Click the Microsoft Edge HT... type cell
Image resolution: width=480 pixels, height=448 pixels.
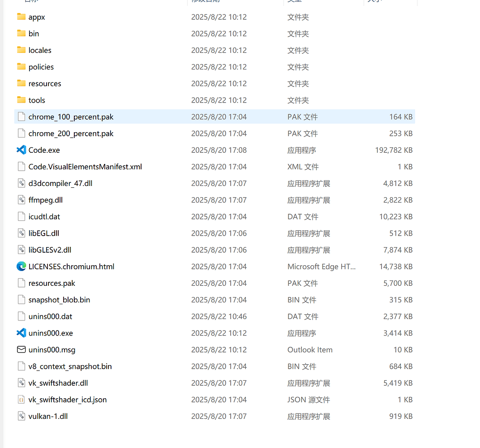pos(321,267)
